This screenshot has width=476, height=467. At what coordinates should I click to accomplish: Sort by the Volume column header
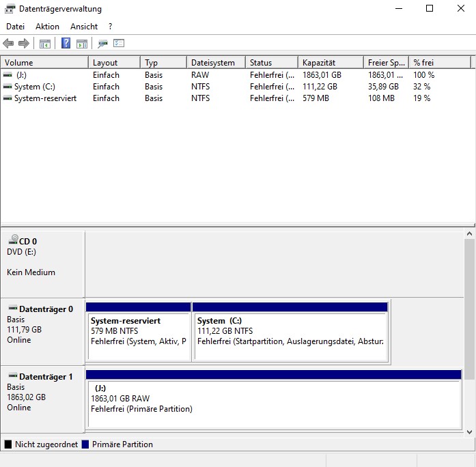point(44,63)
